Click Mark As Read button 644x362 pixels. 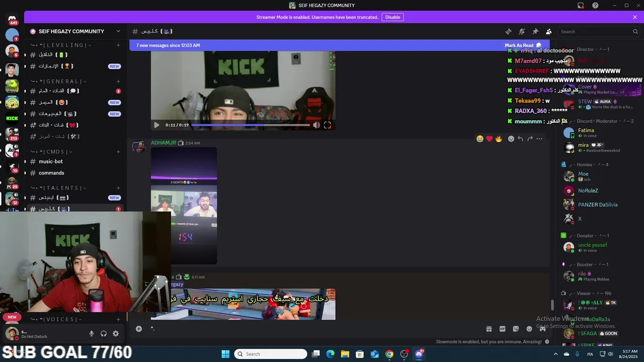pos(523,45)
